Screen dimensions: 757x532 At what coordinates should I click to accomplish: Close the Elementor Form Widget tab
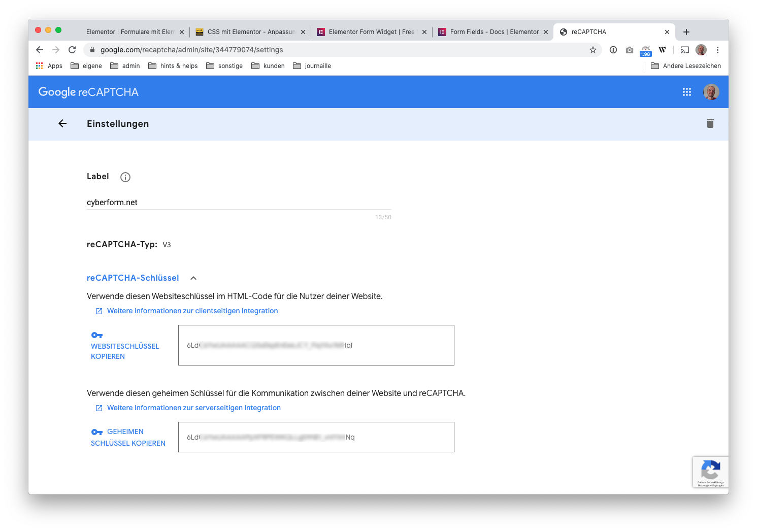click(x=424, y=32)
